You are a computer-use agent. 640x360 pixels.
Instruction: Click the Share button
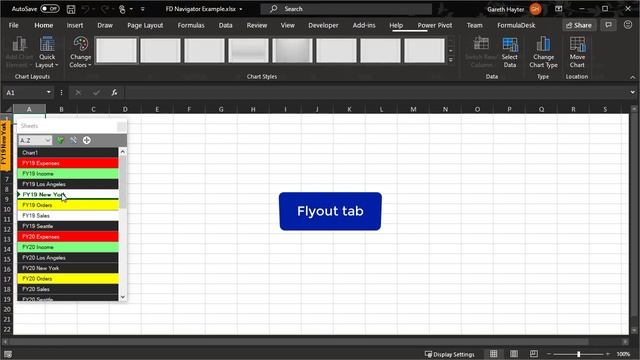(x=579, y=25)
